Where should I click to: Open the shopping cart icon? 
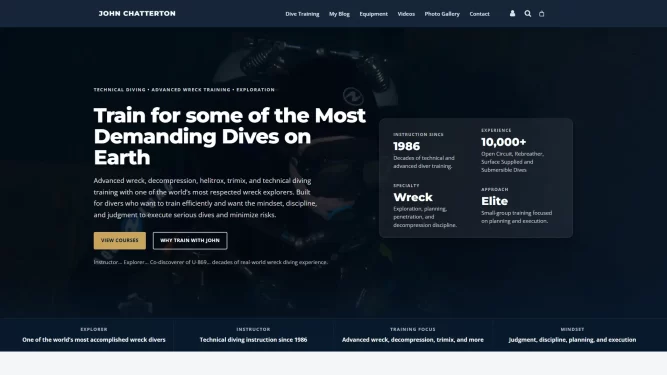click(542, 14)
